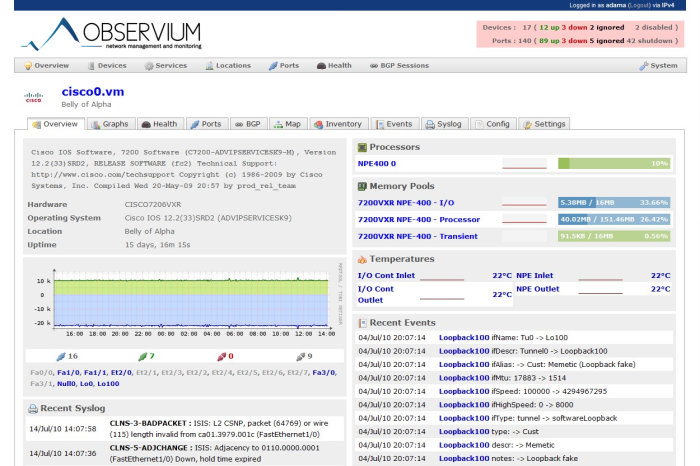This screenshot has width=700, height=466.
Task: Click the Memory Pools section icon
Action: tap(362, 186)
